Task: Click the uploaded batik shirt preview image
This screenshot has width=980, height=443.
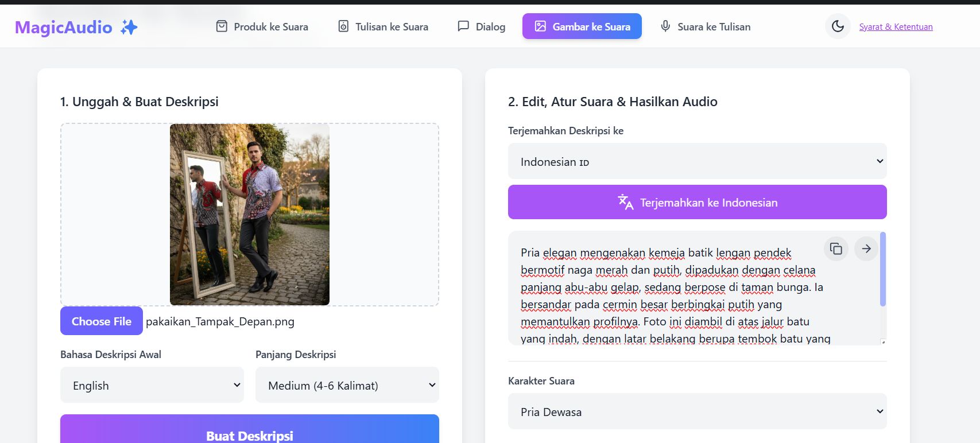Action: pos(250,215)
